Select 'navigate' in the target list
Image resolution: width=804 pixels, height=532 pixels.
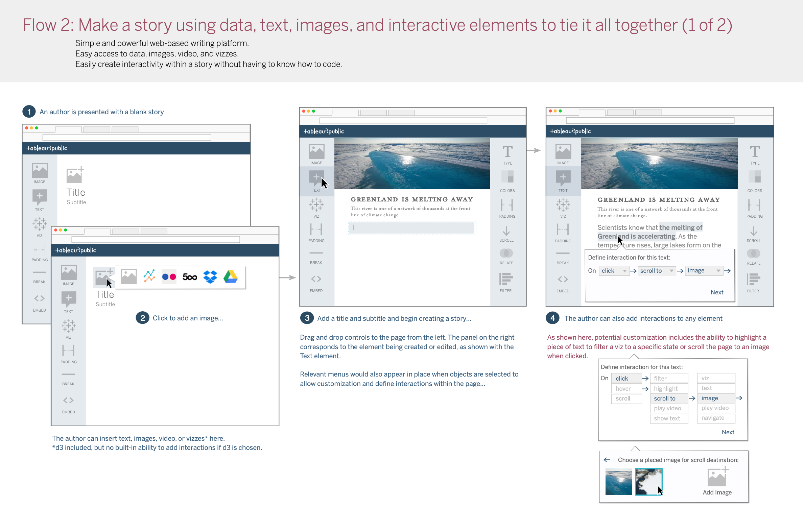(716, 418)
